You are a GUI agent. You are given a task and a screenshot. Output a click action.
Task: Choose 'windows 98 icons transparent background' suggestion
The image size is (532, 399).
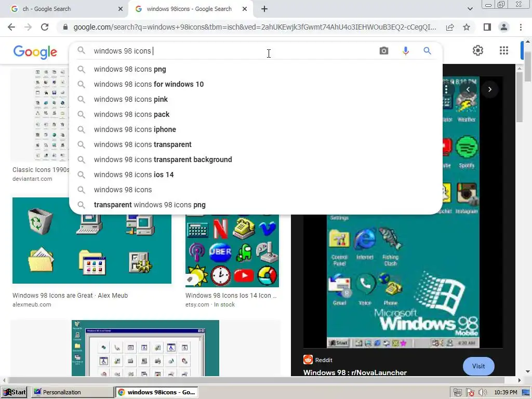[x=256, y=159]
